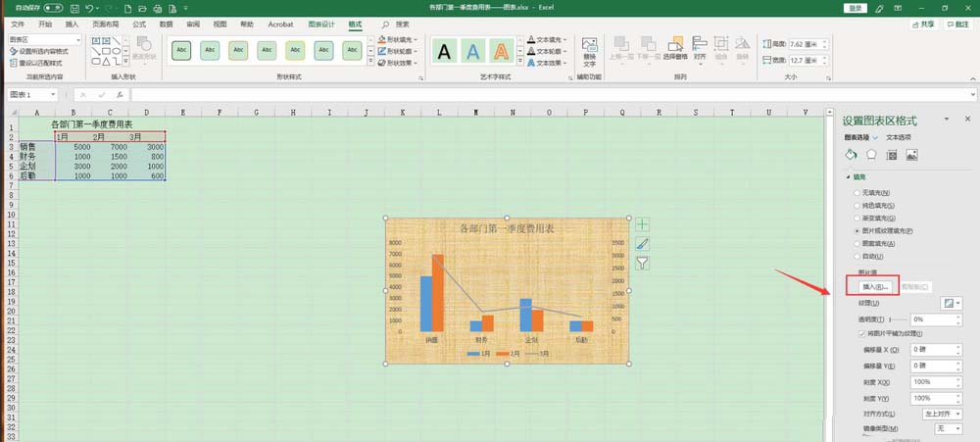Click the 共享 share button
This screenshot has height=442, width=980.
tap(924, 25)
